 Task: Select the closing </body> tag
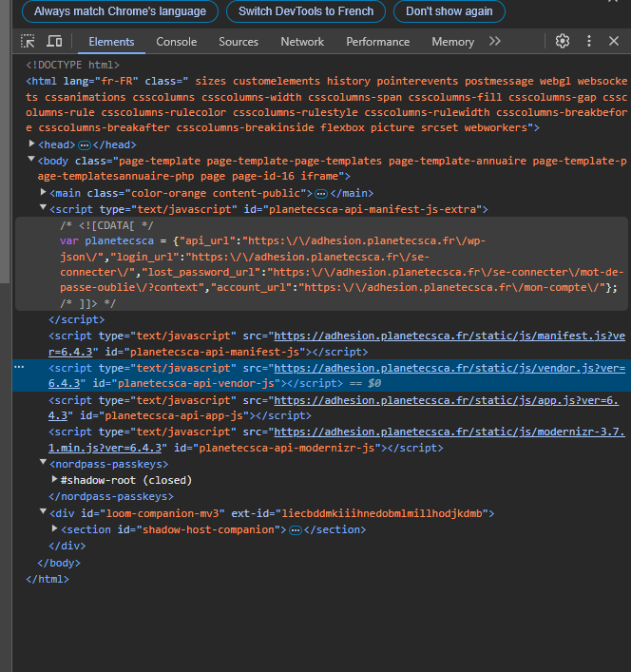(x=59, y=563)
